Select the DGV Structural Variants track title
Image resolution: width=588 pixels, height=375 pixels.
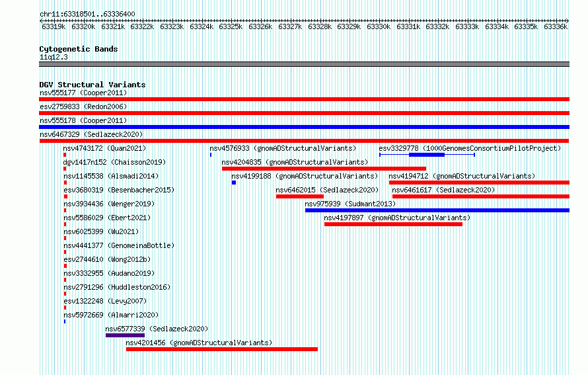click(x=92, y=85)
